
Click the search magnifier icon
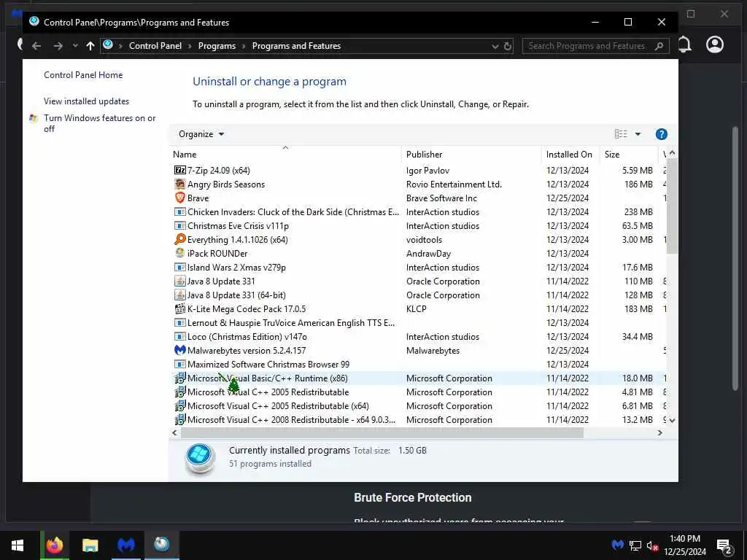(x=659, y=46)
